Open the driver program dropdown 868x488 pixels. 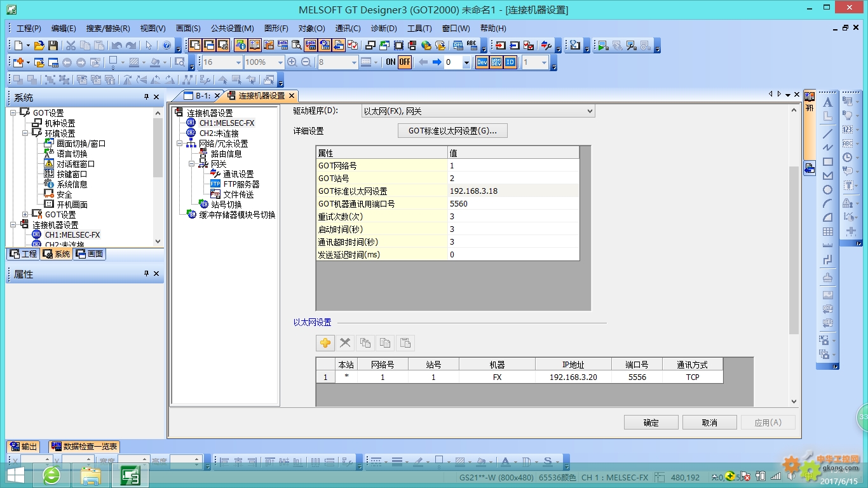(590, 111)
